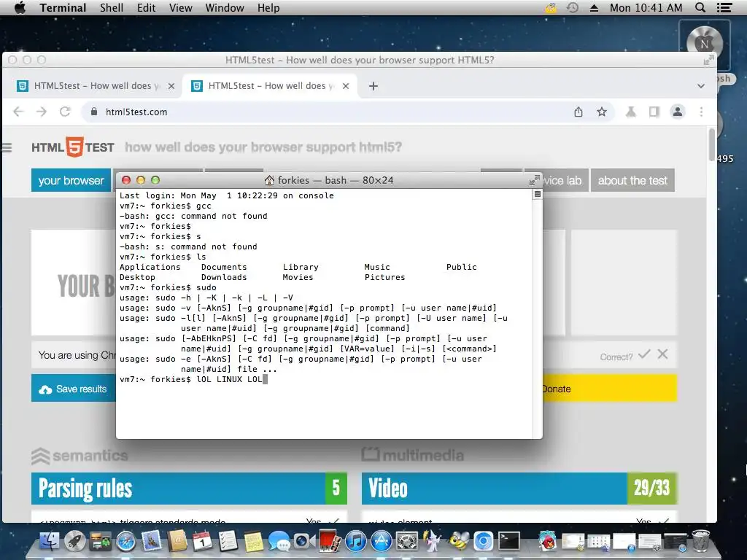Viewport: 747px width, 560px height.
Task: Open Chromium blue circle icon in Dock
Action: 483,541
